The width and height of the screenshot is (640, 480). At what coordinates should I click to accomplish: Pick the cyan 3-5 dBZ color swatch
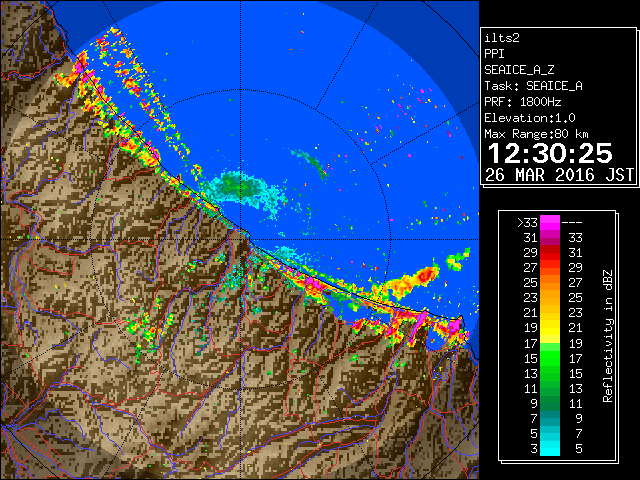(550, 448)
